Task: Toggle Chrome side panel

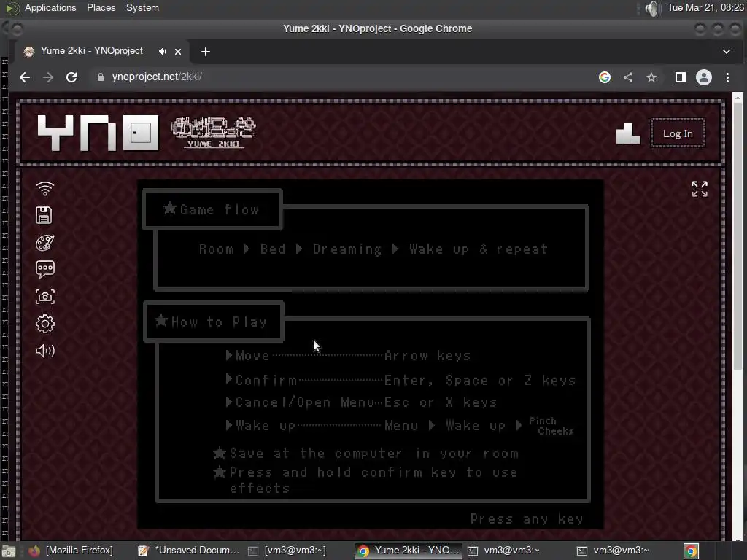Action: tap(681, 77)
